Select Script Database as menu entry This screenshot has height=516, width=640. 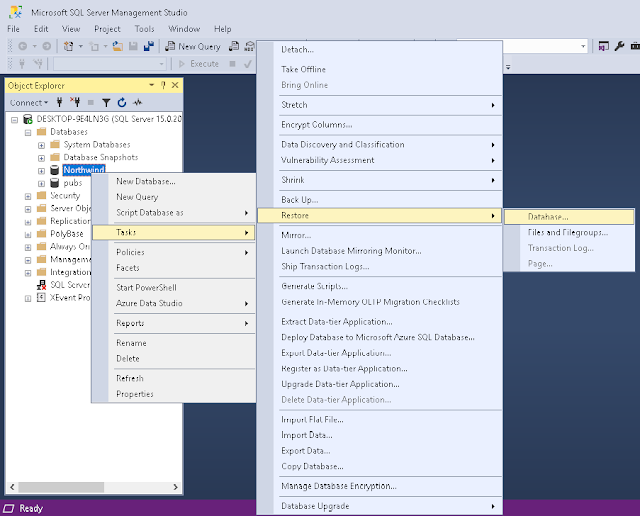[174, 213]
